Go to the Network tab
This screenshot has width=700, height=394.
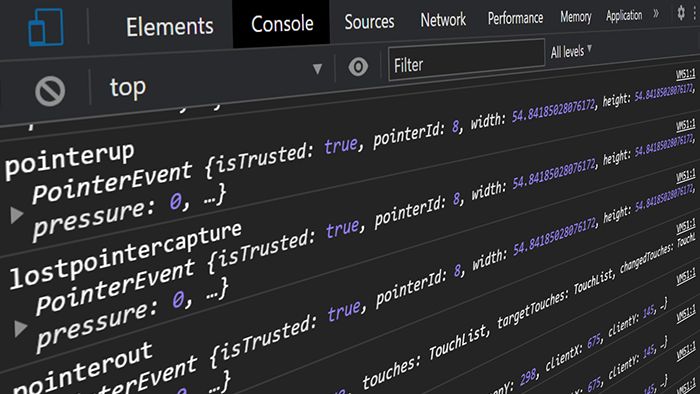pos(443,20)
